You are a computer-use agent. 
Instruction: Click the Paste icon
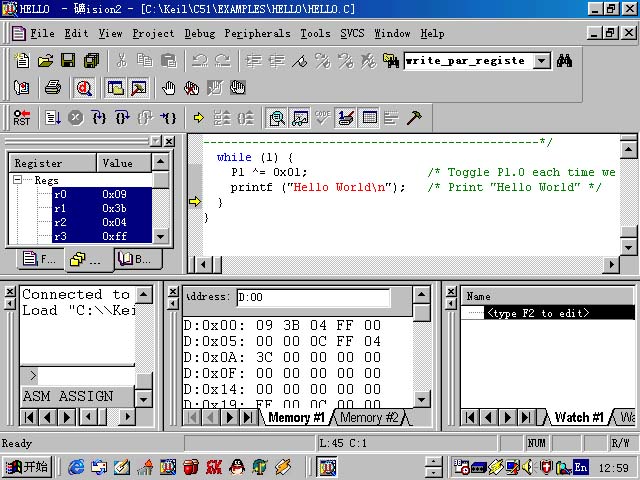coord(169,61)
